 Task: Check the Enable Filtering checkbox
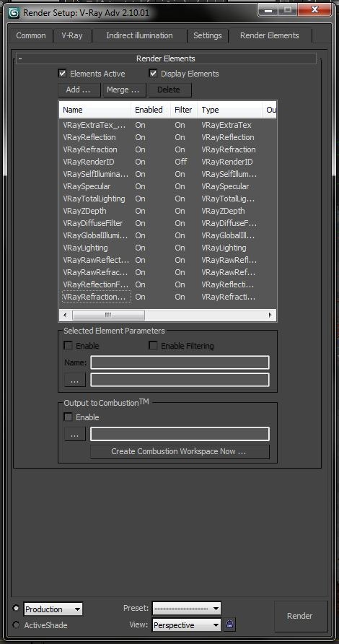click(153, 346)
